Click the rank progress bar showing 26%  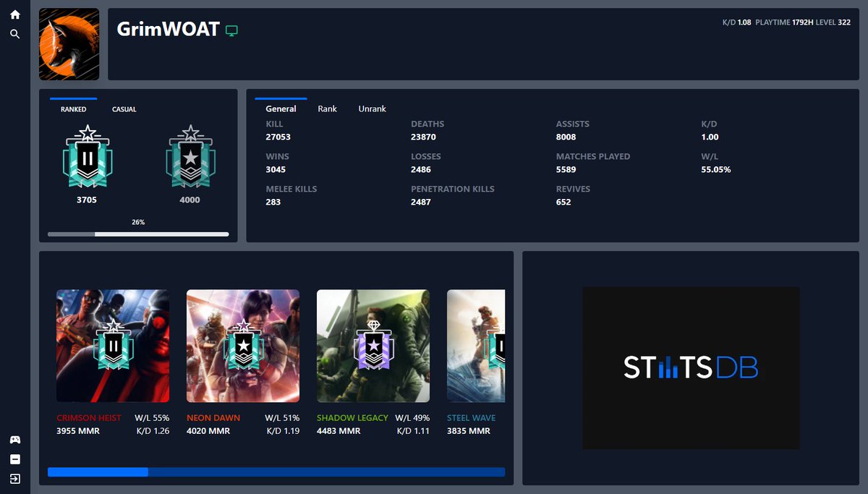click(137, 234)
